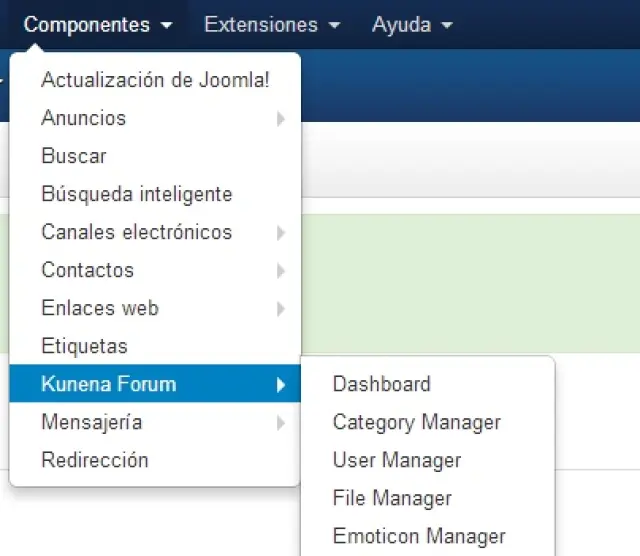
Task: Open the Anuncios submenu
Action: [x=84, y=118]
